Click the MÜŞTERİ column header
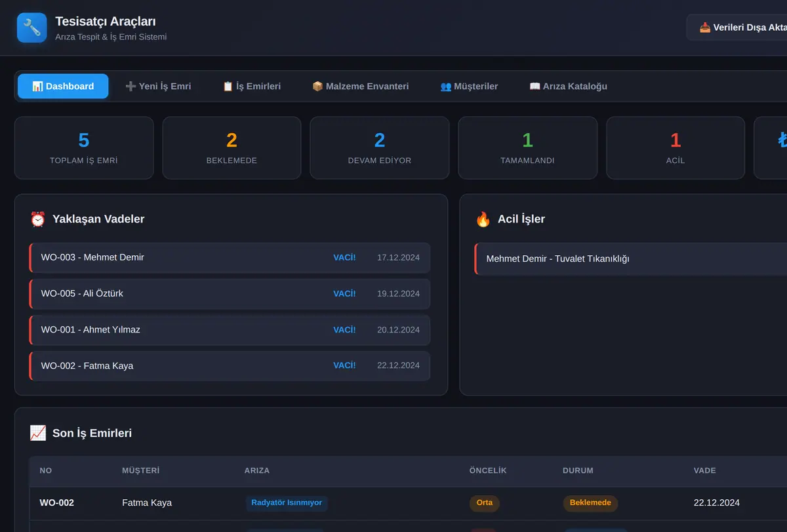 (x=141, y=470)
